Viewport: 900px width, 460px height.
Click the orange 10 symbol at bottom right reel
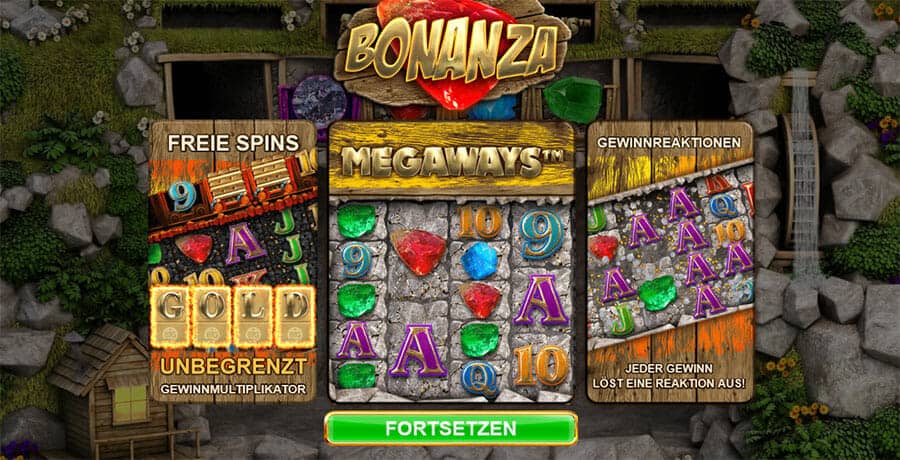point(541,365)
